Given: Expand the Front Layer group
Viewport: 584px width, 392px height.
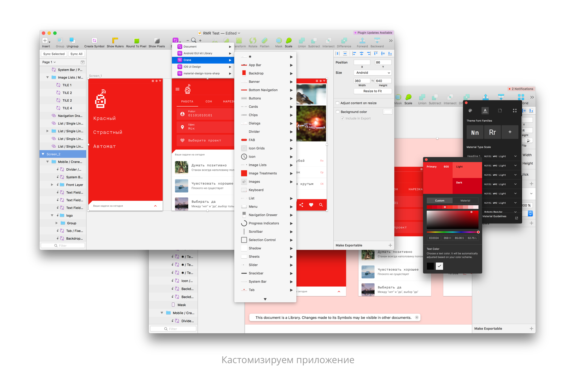Looking at the screenshot, I should 52,185.
